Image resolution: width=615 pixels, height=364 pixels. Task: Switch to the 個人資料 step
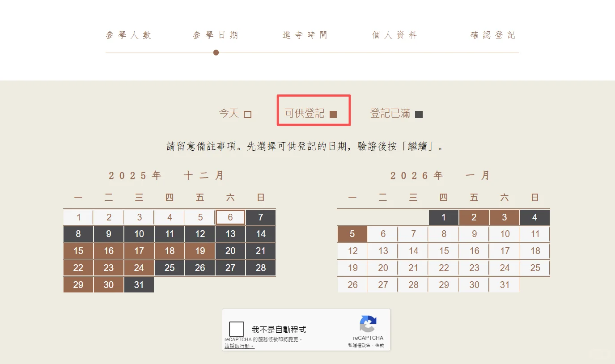[395, 34]
